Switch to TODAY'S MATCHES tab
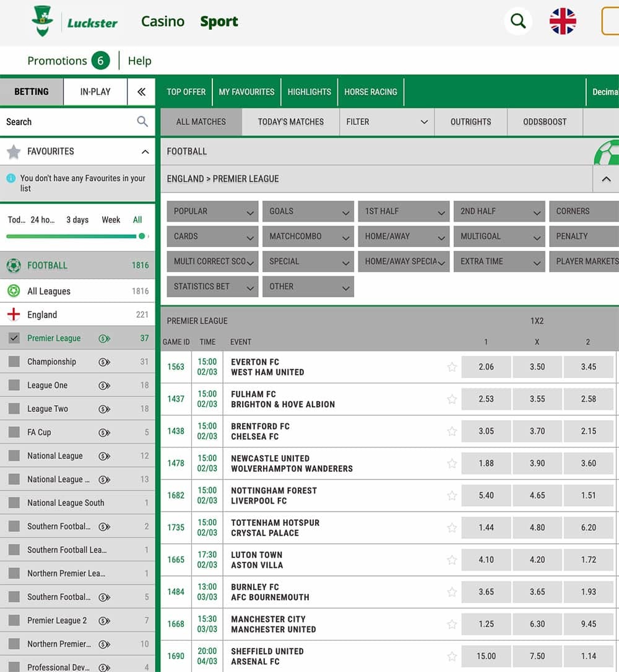Viewport: 619px width, 672px height. click(290, 122)
